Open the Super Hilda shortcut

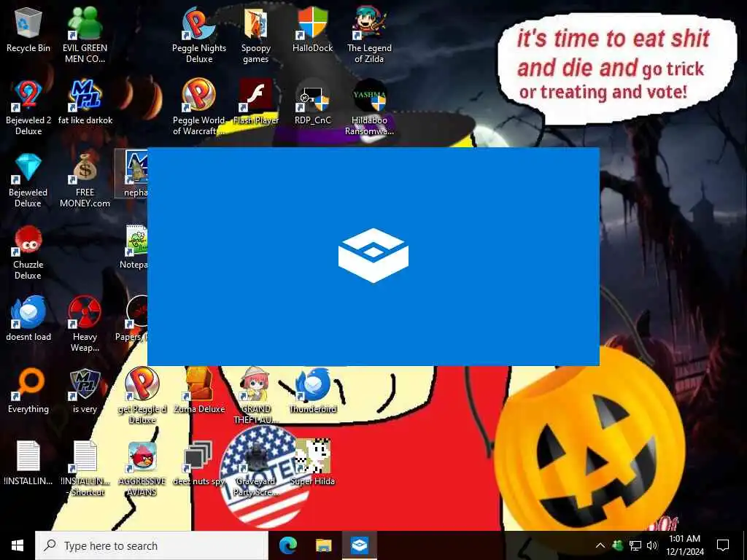(x=312, y=463)
